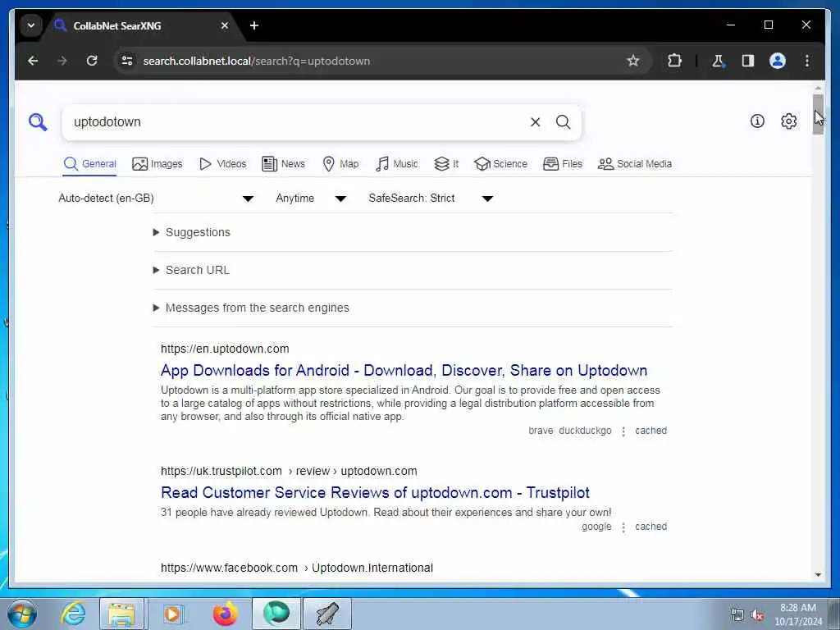Launch Internet Explorer from taskbar
This screenshot has height=630, width=840.
coord(73,614)
